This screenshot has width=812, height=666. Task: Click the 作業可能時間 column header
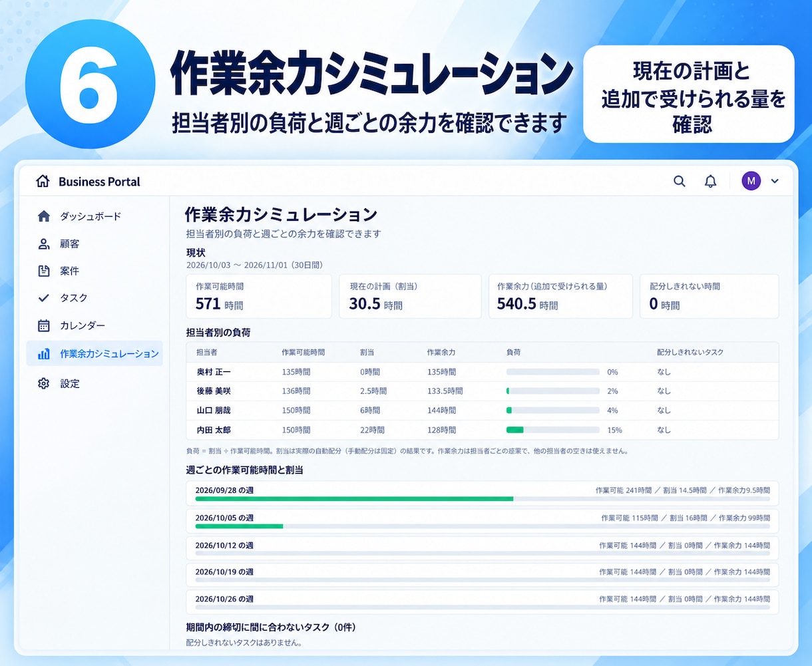[303, 353]
